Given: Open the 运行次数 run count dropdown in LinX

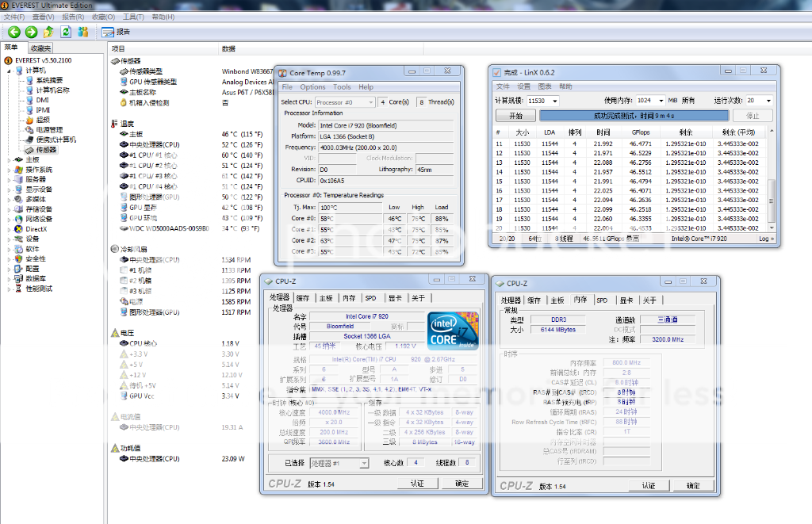Looking at the screenshot, I should point(768,101).
